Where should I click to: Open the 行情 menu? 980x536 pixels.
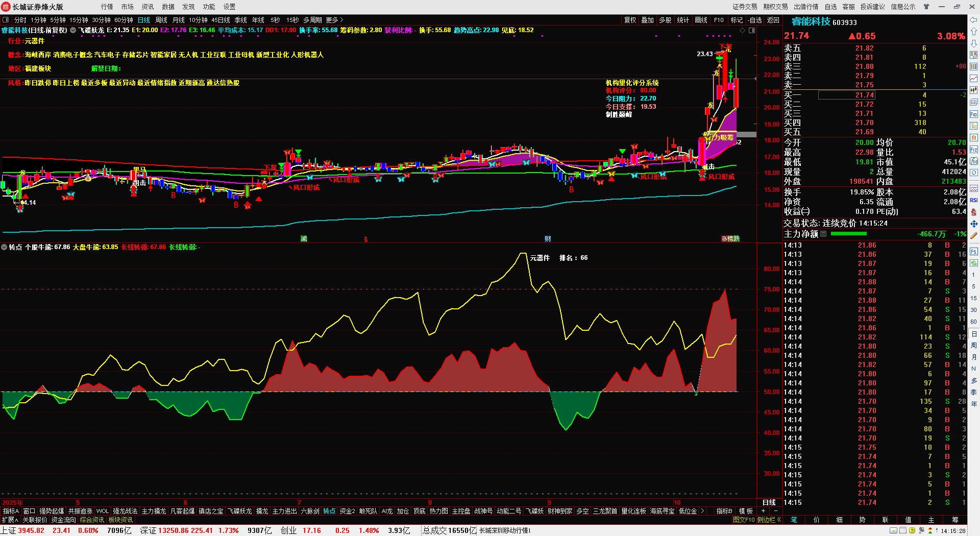(107, 7)
